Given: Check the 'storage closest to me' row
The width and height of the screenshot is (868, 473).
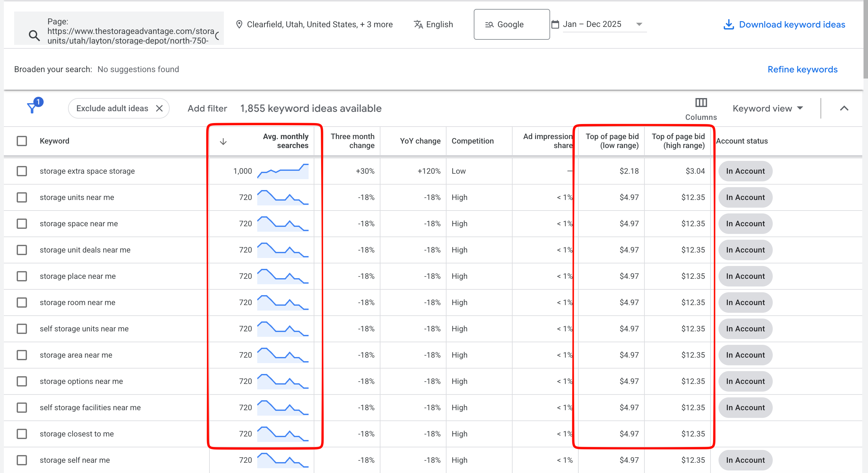Looking at the screenshot, I should [22, 434].
